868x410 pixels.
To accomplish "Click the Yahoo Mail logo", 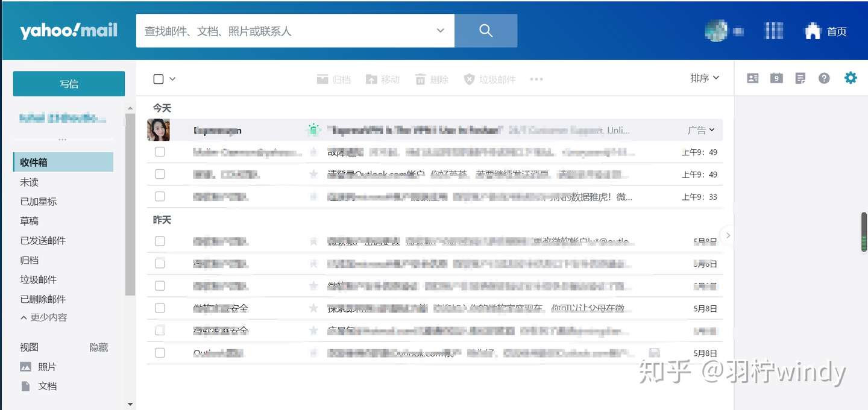I will click(69, 31).
